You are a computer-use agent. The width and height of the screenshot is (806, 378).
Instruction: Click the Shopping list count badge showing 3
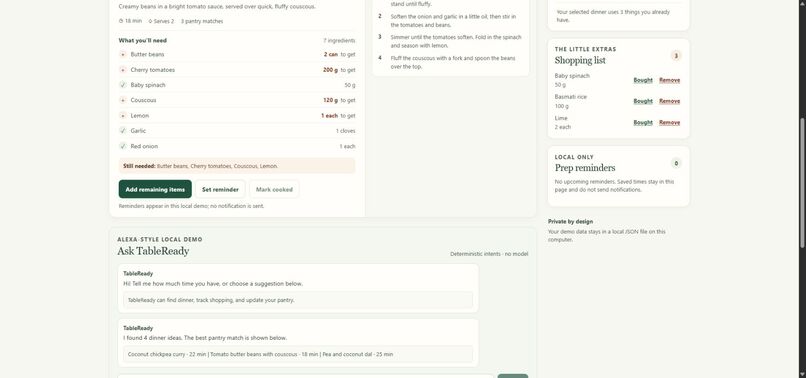(676, 56)
